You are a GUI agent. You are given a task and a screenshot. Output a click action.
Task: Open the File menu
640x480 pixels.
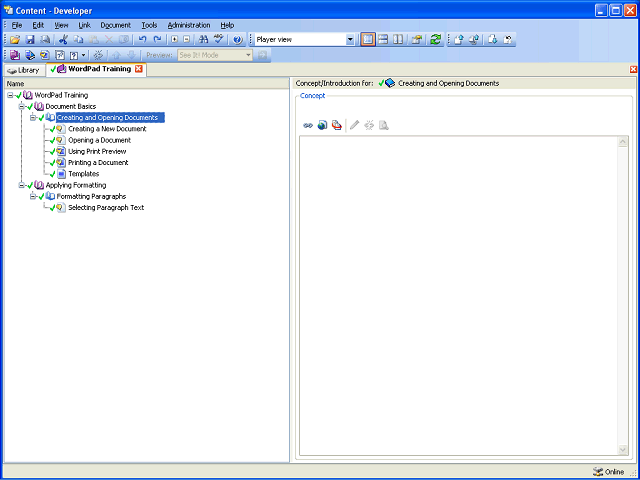click(x=17, y=25)
